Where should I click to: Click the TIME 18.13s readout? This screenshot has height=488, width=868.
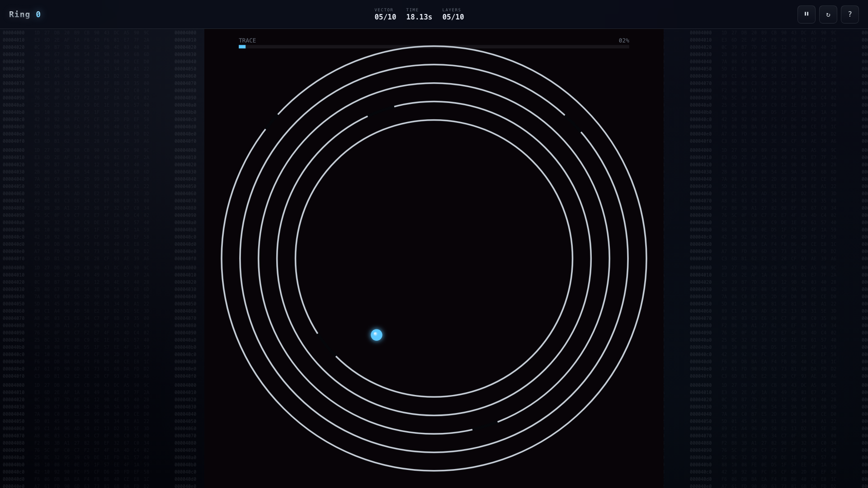coord(419,14)
